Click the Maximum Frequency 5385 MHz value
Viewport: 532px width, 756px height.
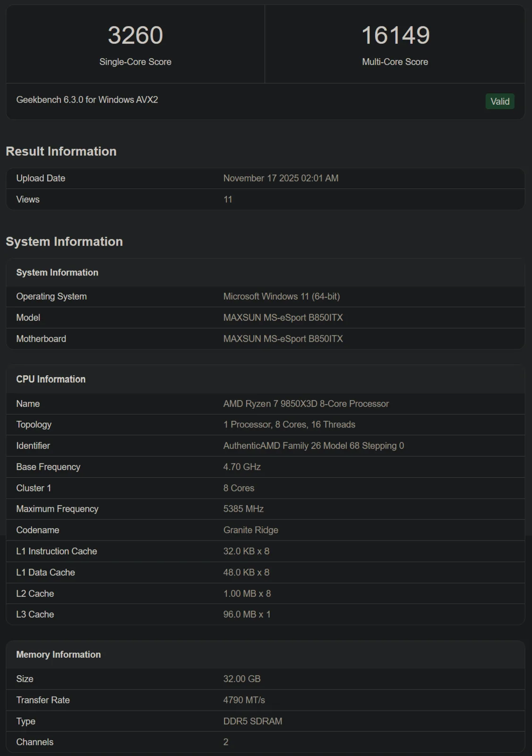(x=243, y=509)
